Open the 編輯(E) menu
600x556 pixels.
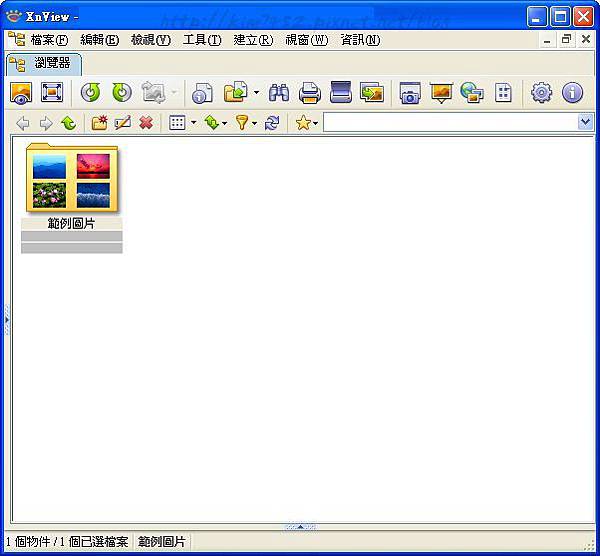click(x=99, y=40)
